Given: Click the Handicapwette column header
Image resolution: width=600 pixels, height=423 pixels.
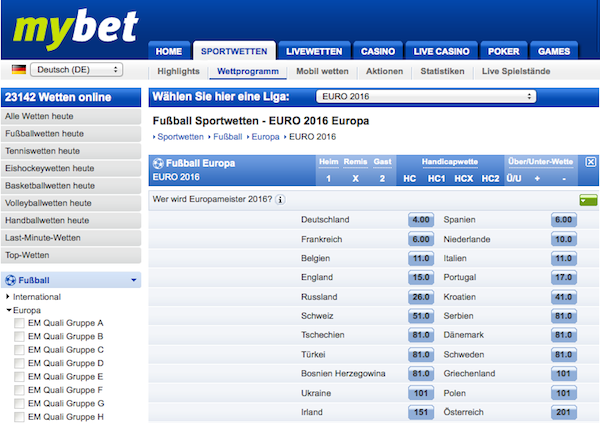Looking at the screenshot, I should coord(450,162).
